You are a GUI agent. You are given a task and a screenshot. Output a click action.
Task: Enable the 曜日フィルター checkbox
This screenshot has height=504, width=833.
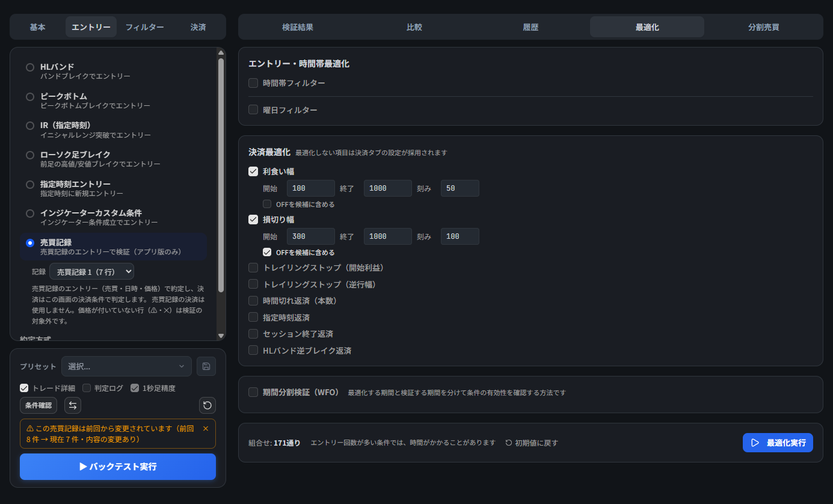coord(253,110)
